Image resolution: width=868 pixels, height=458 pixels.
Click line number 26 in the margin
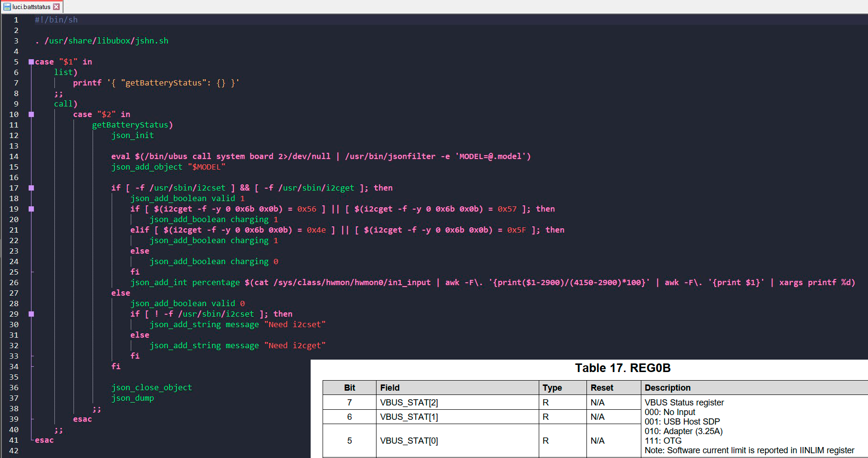[14, 282]
